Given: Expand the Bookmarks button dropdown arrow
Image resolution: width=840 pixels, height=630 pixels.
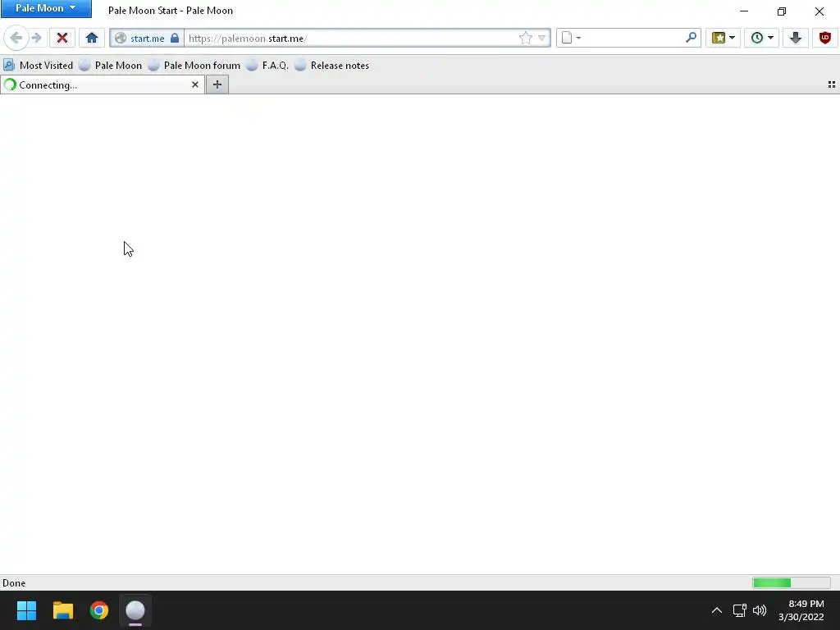Looking at the screenshot, I should click(x=733, y=38).
